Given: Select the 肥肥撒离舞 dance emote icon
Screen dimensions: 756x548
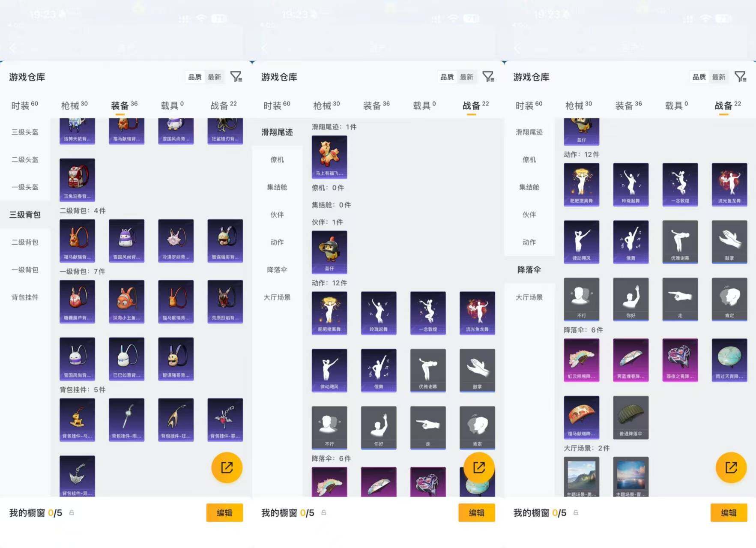Looking at the screenshot, I should (x=581, y=184).
